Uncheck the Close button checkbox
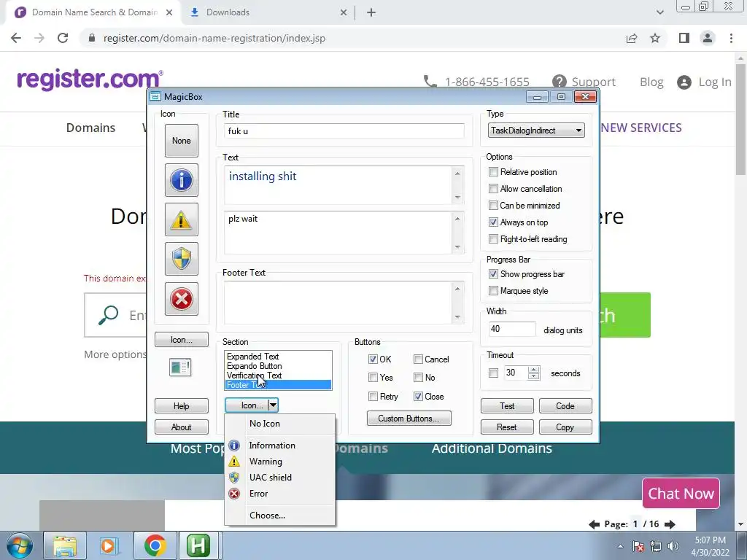Viewport: 747px width, 560px height. click(418, 396)
